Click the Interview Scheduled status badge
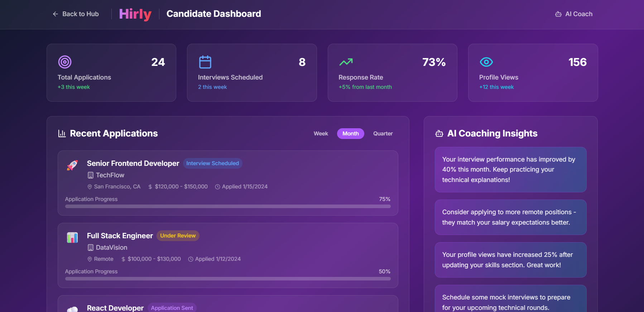The image size is (644, 312). [212, 163]
